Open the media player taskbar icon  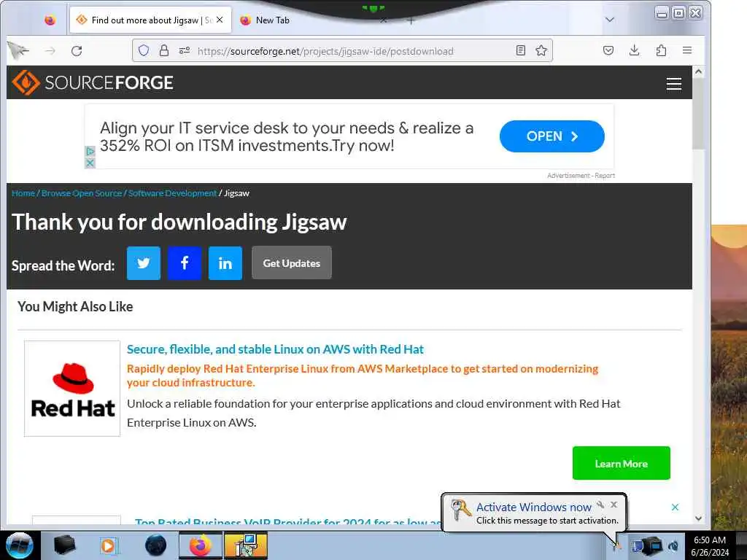click(x=109, y=545)
